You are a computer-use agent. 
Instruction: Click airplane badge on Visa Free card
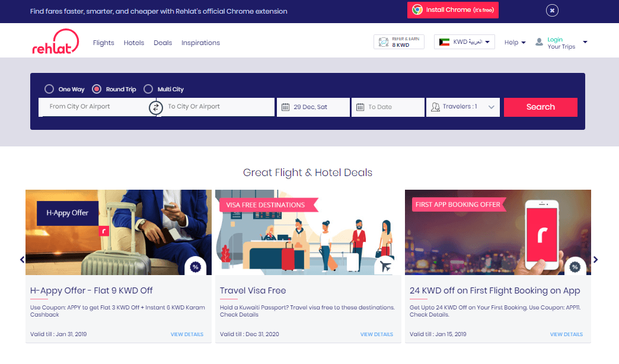pos(385,267)
